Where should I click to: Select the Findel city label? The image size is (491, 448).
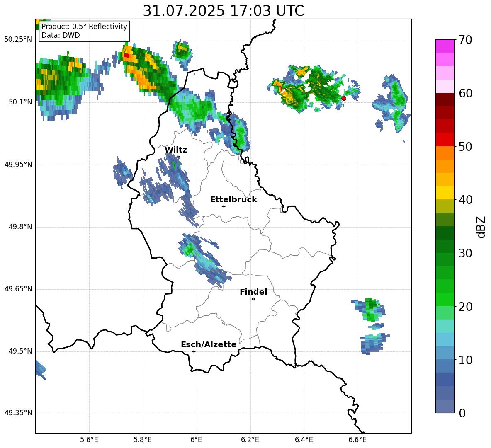253,292
